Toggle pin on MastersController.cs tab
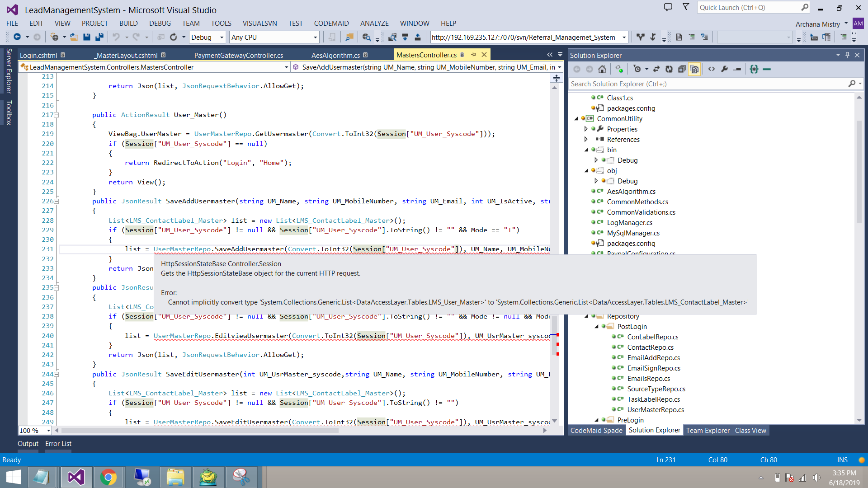Image resolution: width=868 pixels, height=488 pixels. (x=473, y=55)
